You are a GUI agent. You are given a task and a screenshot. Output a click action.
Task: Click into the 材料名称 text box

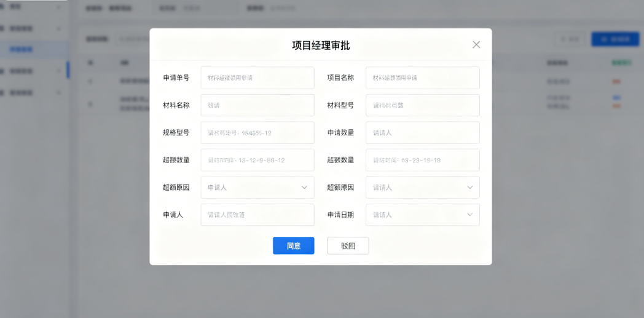(x=257, y=105)
